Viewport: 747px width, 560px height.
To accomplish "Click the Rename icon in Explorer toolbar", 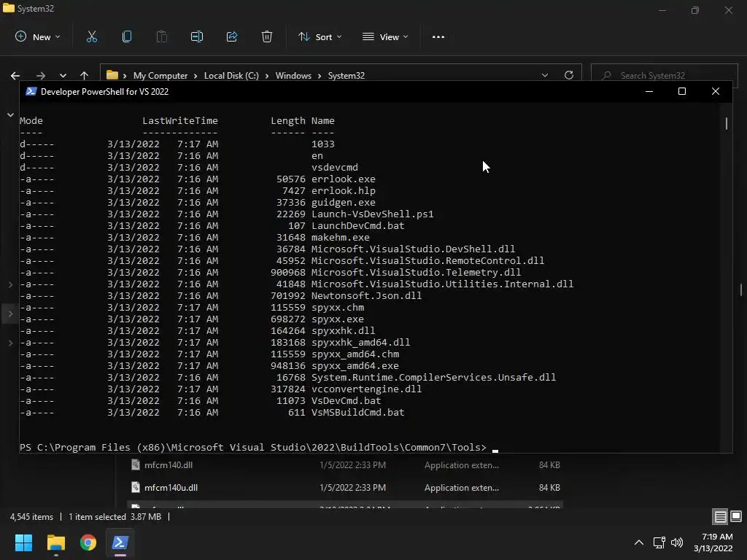I will pyautogui.click(x=197, y=36).
